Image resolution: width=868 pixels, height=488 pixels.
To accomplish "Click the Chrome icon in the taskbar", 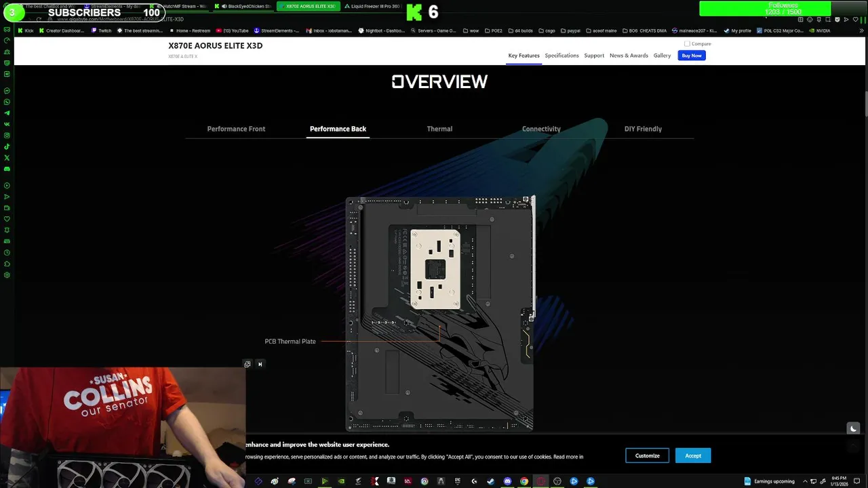I will click(x=524, y=481).
